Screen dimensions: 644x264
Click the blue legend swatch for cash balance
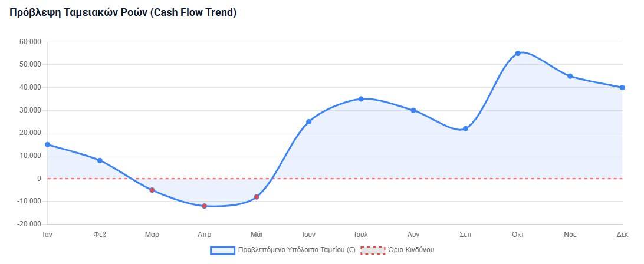(x=222, y=250)
